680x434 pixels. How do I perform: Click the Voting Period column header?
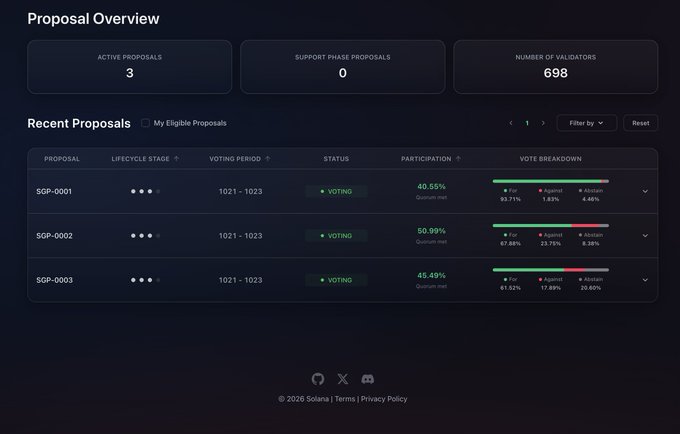click(235, 159)
